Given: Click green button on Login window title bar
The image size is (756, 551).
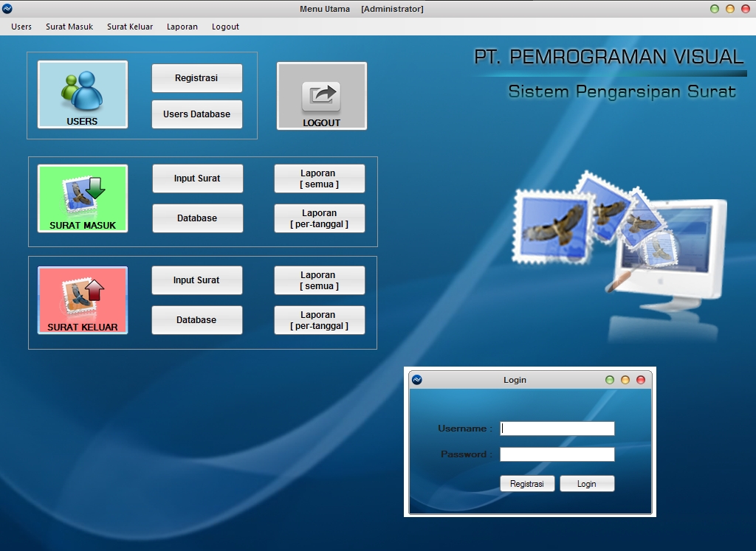Looking at the screenshot, I should click(x=610, y=380).
